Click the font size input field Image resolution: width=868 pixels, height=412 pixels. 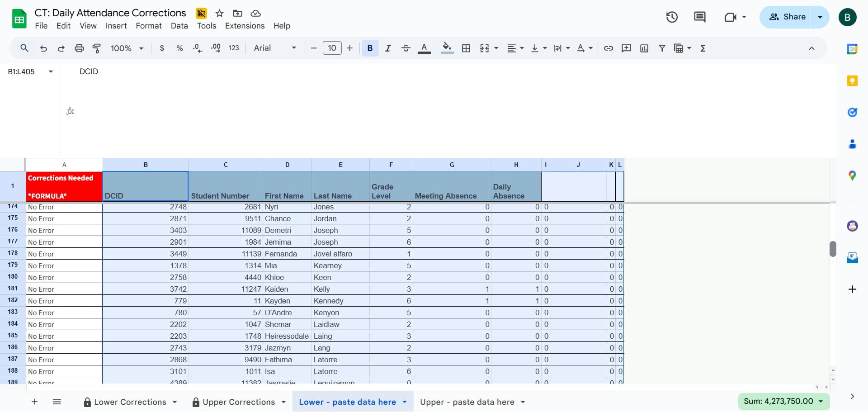pos(332,48)
